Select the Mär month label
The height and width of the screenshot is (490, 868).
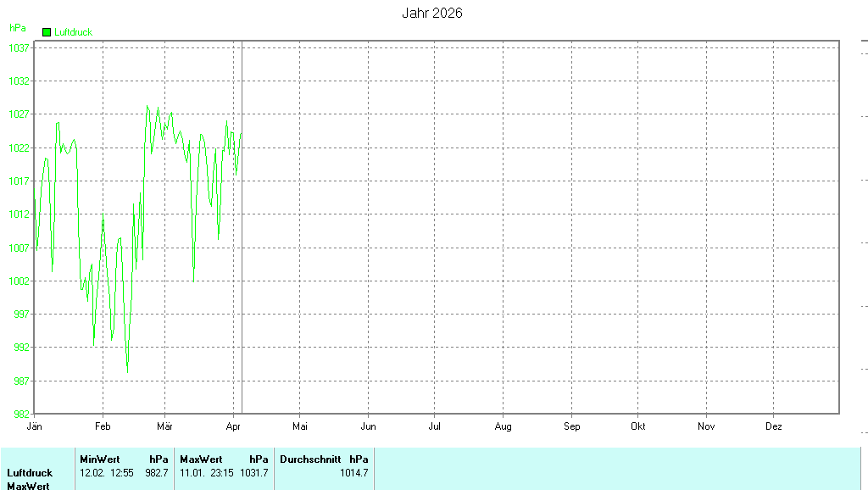(x=165, y=426)
